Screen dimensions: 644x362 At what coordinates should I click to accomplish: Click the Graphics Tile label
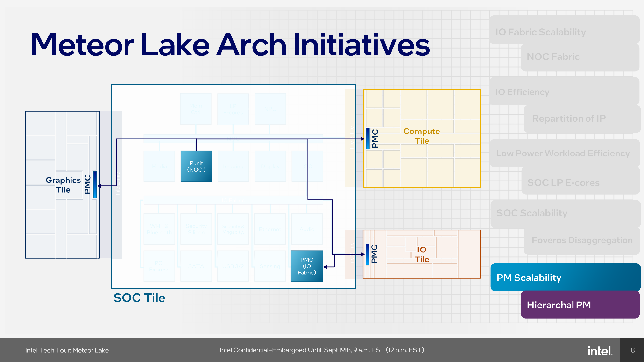tap(63, 185)
